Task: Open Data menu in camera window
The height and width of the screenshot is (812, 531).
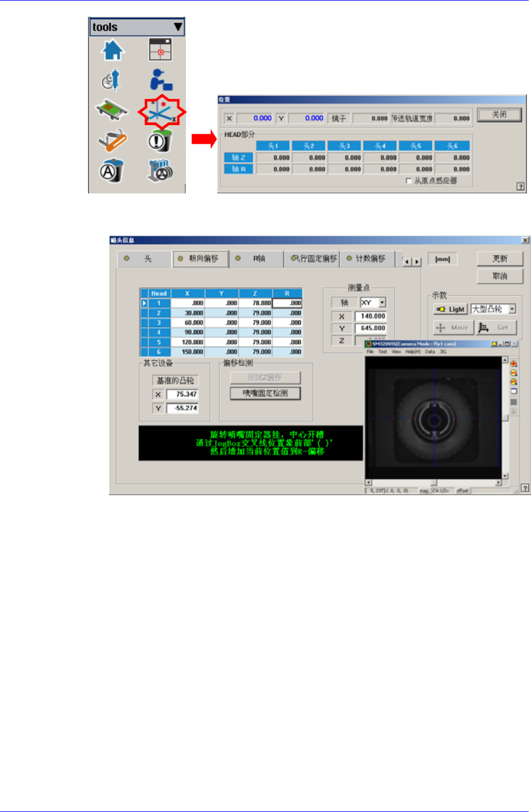Action: pyautogui.click(x=430, y=352)
